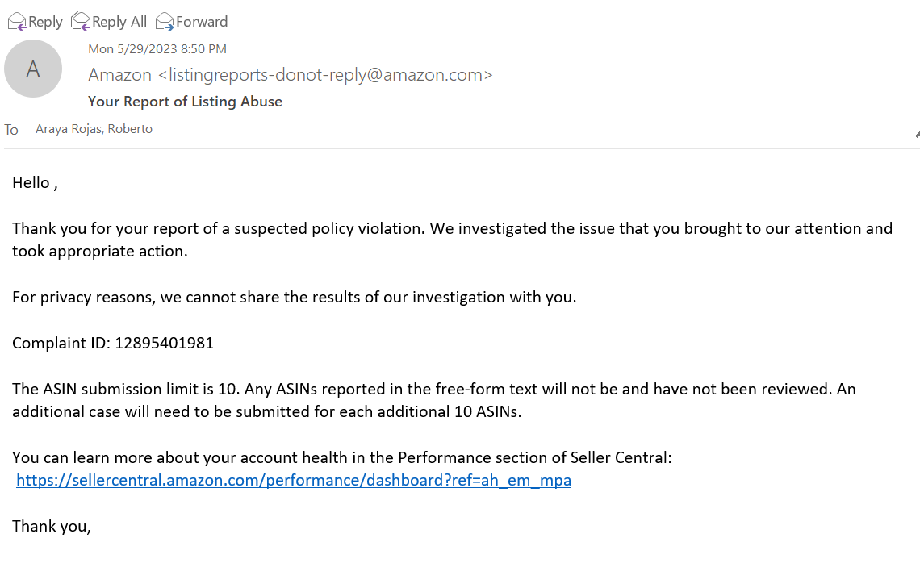Select recipient Araya Rojas, Roberto
This screenshot has height=588, width=920.
click(x=94, y=129)
